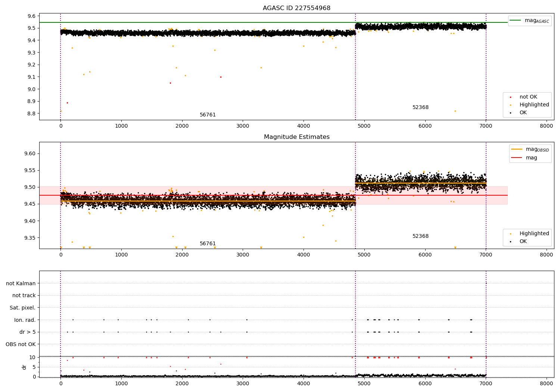Click x-tick '5000' under top plot
The width and height of the screenshot is (560, 392).
(x=364, y=126)
